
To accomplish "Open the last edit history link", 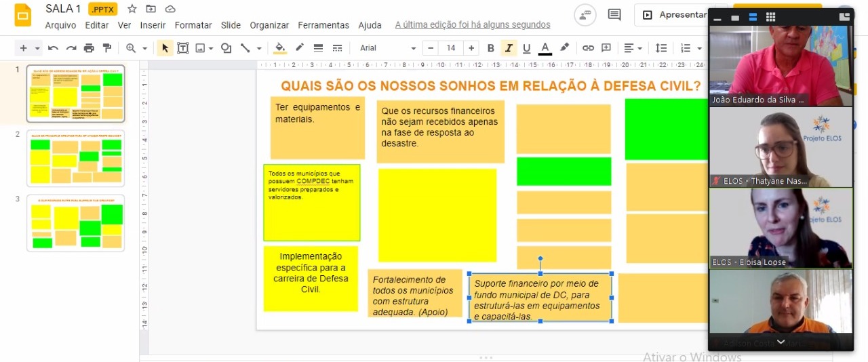I will pyautogui.click(x=473, y=25).
